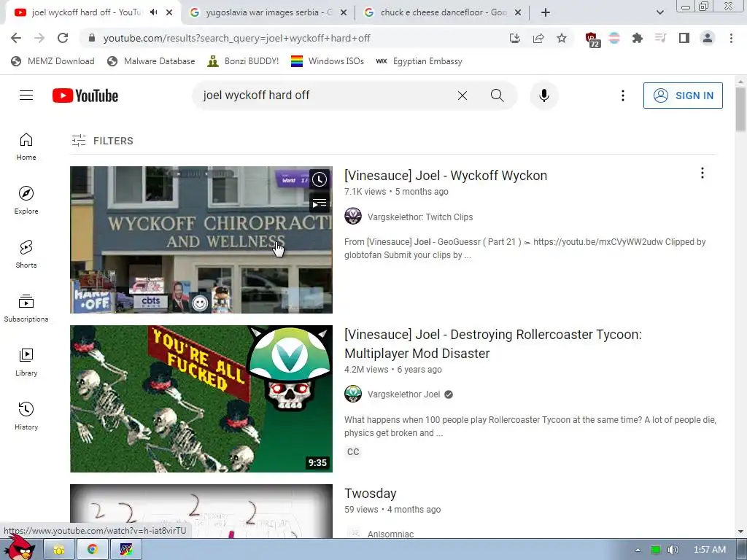The height and width of the screenshot is (560, 747).
Task: Open Library in sidebar
Action: [x=26, y=362]
